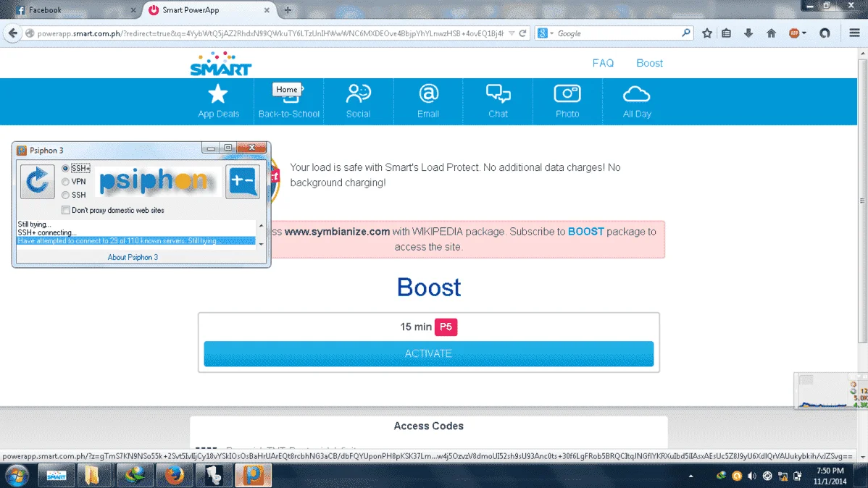Bookmark this page with the star
This screenshot has height=488, width=868.
707,33
